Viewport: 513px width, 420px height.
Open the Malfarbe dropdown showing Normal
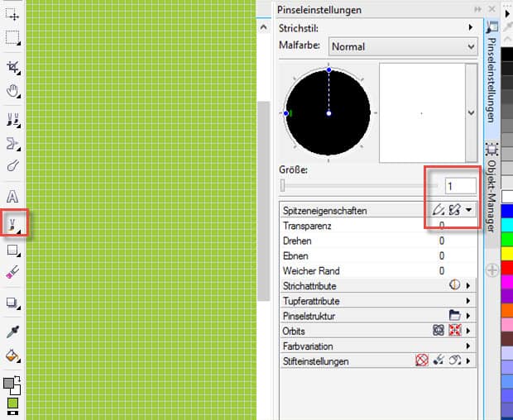click(403, 47)
